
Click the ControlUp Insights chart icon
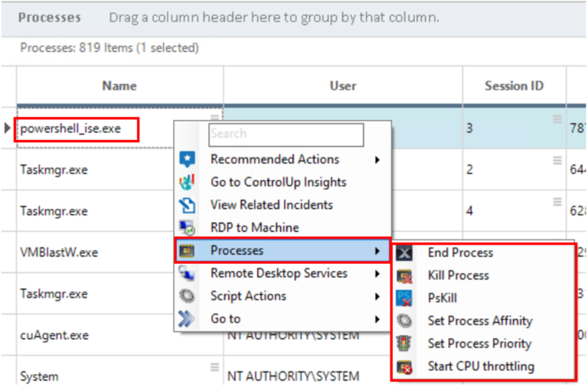(x=187, y=182)
